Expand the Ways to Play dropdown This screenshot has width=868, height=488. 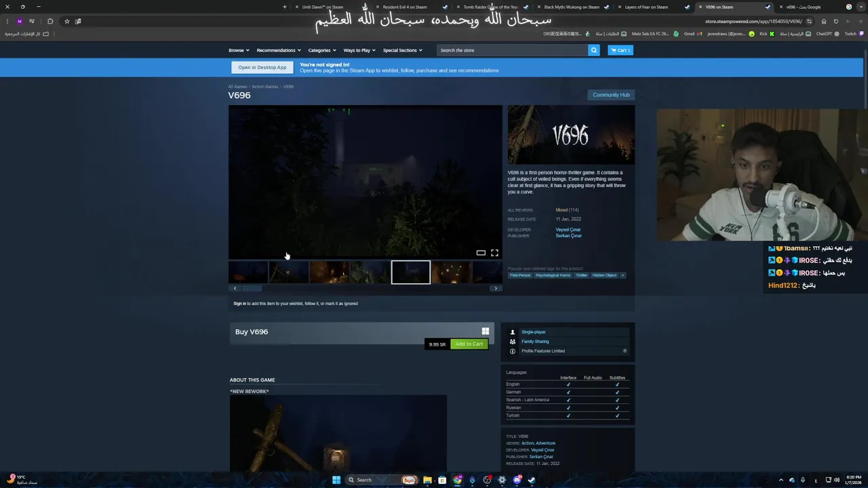(359, 50)
